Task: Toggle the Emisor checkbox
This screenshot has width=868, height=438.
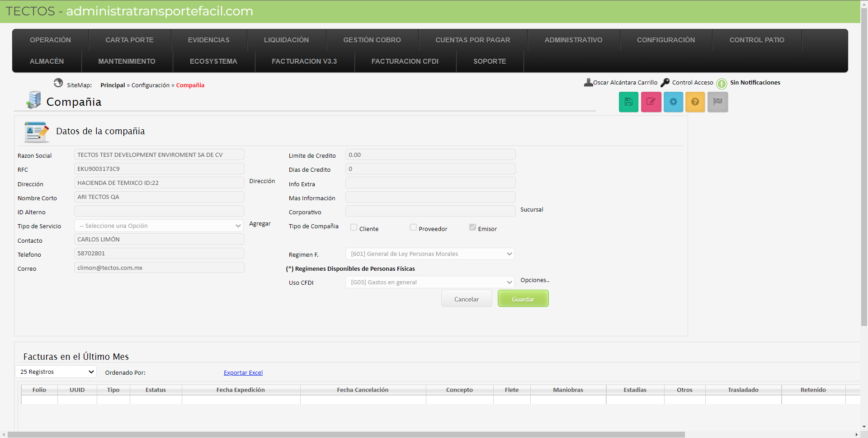Action: [472, 227]
